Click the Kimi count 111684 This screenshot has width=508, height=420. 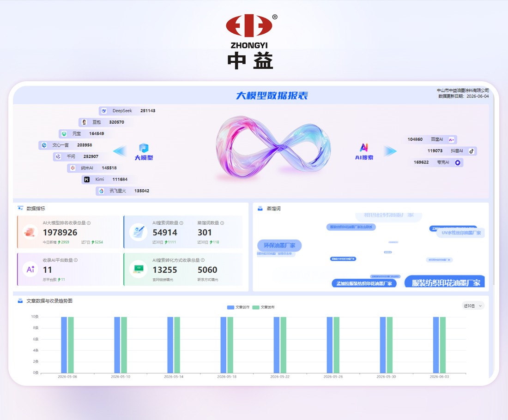[x=120, y=180]
